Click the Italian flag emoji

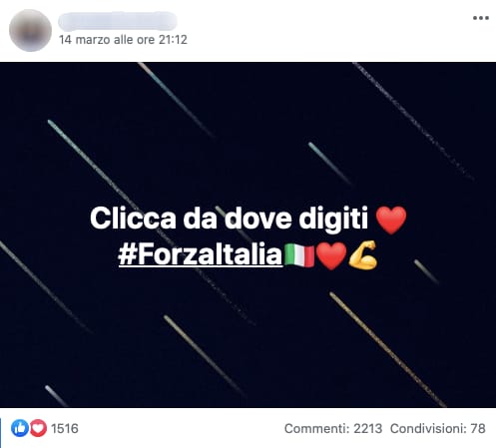[x=299, y=255]
